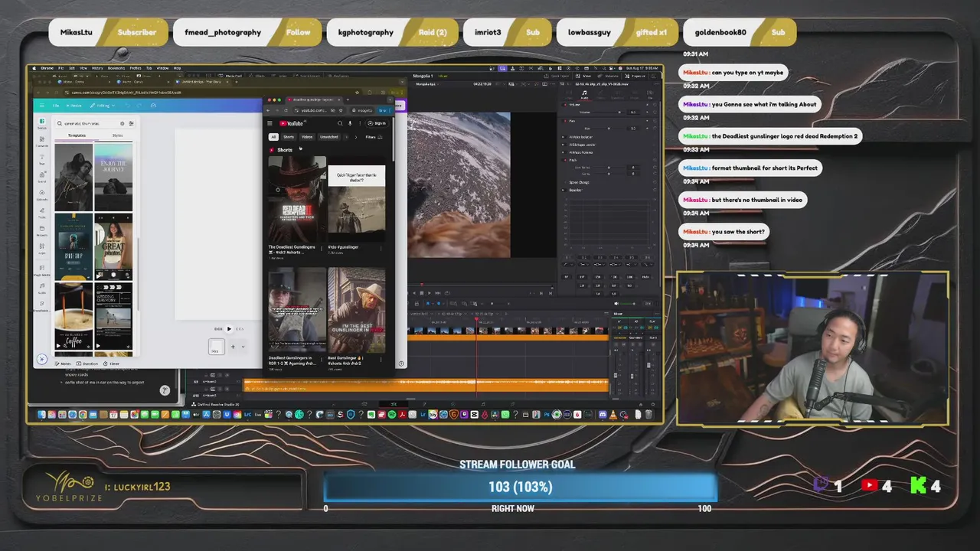The width and height of the screenshot is (980, 551).
Task: Open the Audio panel in Canva sidebar
Action: click(42, 289)
